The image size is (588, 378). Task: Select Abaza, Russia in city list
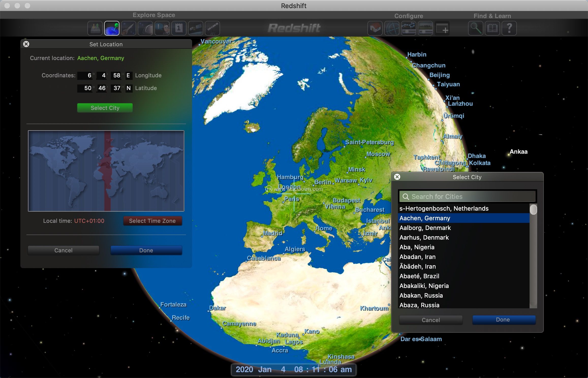(x=463, y=305)
